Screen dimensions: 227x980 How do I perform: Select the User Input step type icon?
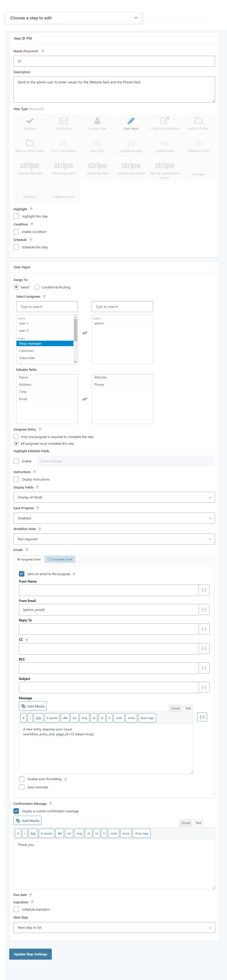[131, 121]
